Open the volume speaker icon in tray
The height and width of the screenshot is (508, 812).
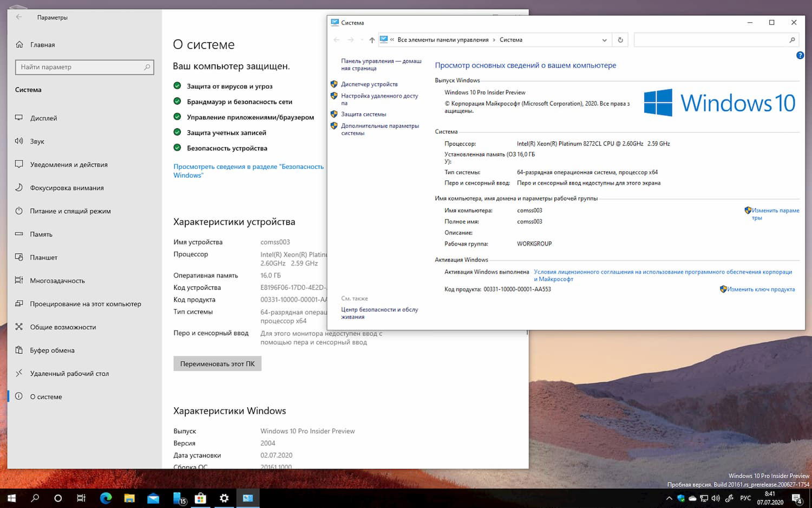click(716, 498)
